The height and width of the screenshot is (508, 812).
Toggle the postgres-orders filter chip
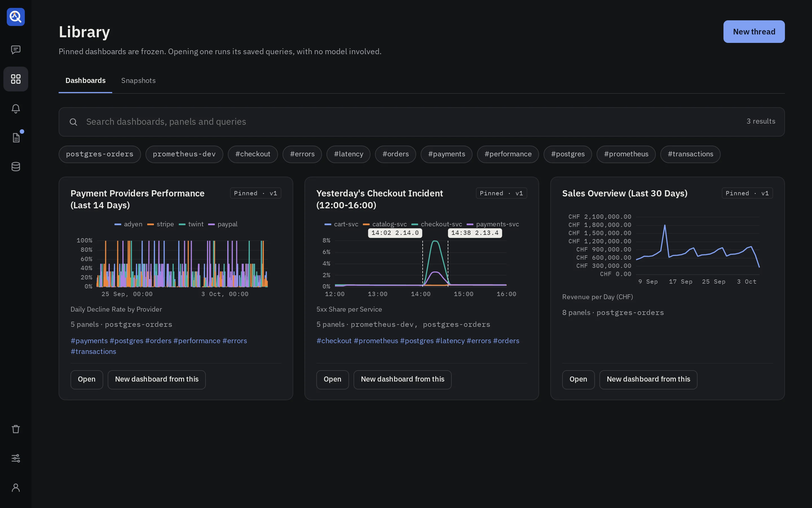pos(100,154)
